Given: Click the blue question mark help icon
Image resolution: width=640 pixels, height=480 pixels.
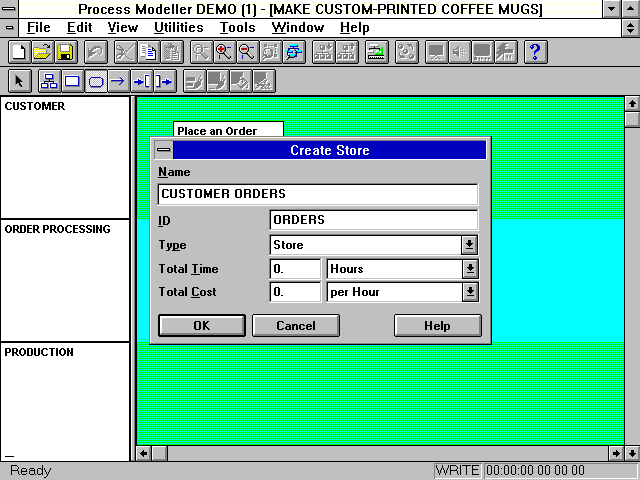Looking at the screenshot, I should 535,52.
